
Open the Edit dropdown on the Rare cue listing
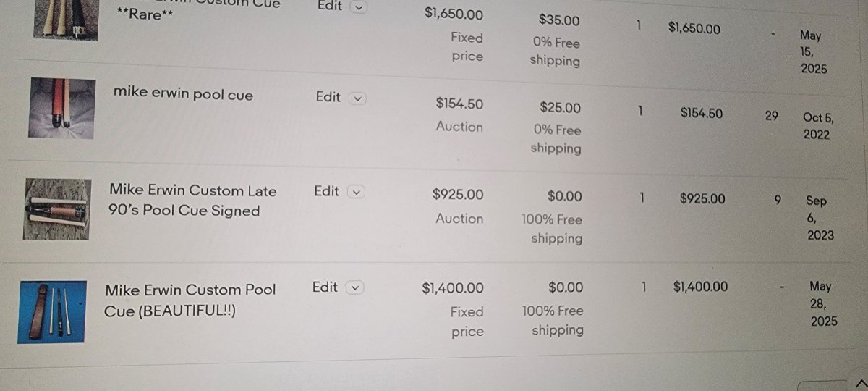click(x=359, y=7)
